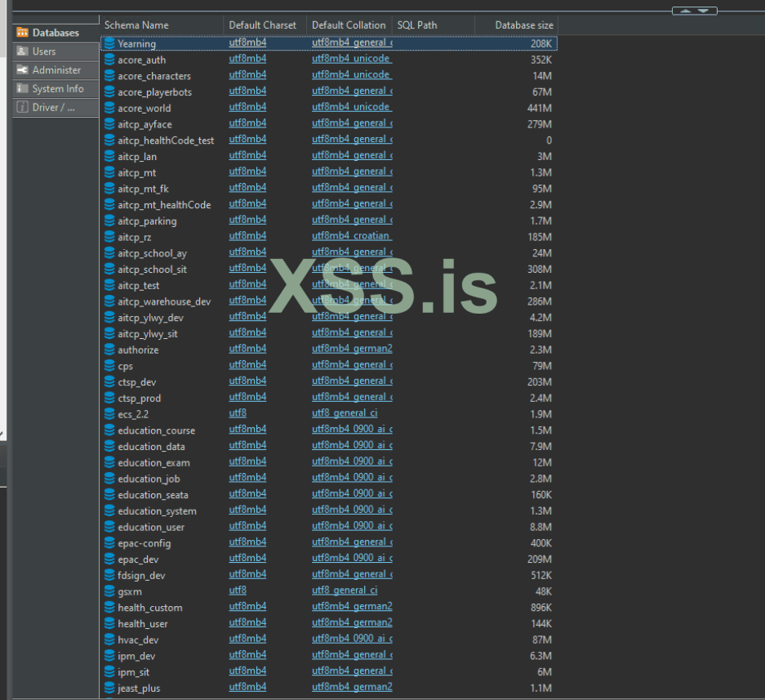Image resolution: width=765 pixels, height=700 pixels.
Task: Click the database icon beside Yearning schema
Action: pos(109,43)
